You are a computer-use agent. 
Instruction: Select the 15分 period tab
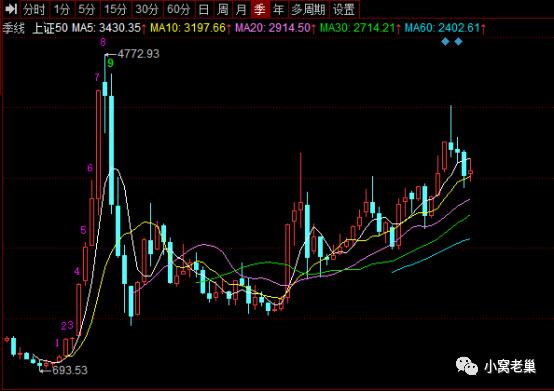pos(115,9)
